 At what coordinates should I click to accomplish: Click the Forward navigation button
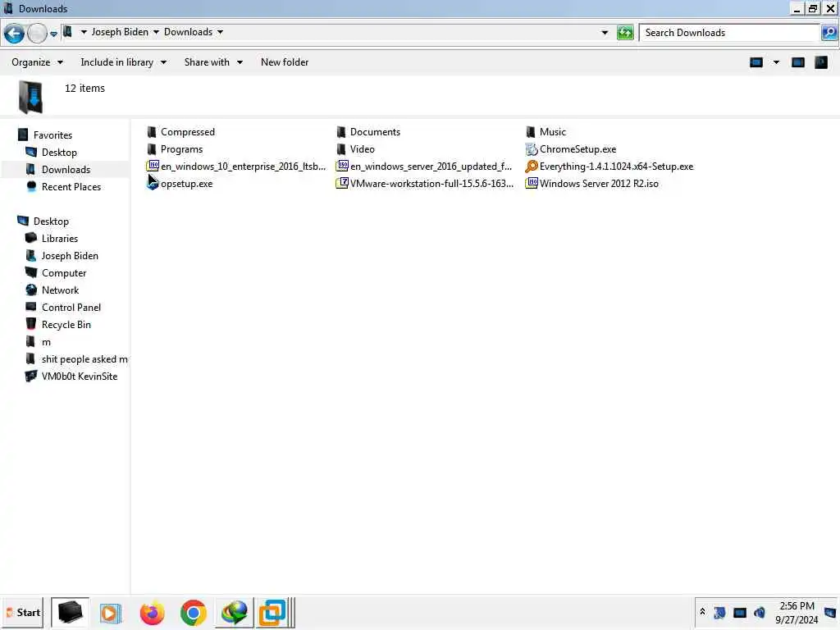point(37,33)
